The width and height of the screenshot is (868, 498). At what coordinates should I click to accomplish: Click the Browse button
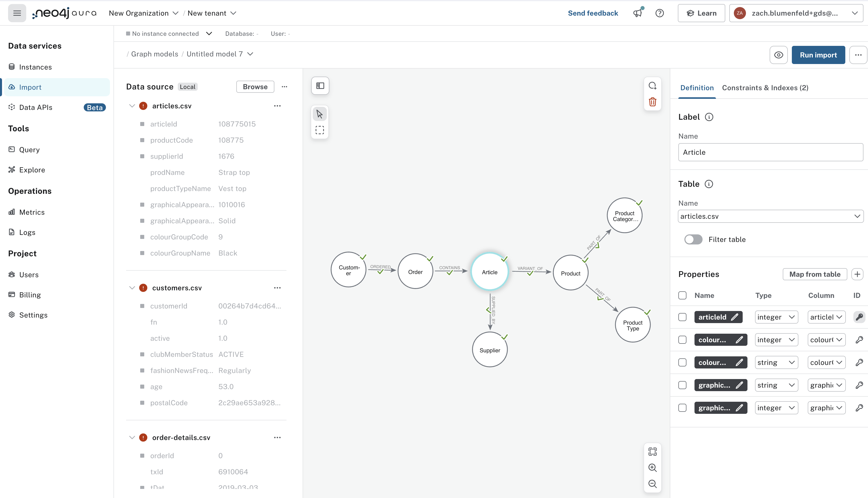[x=255, y=86]
